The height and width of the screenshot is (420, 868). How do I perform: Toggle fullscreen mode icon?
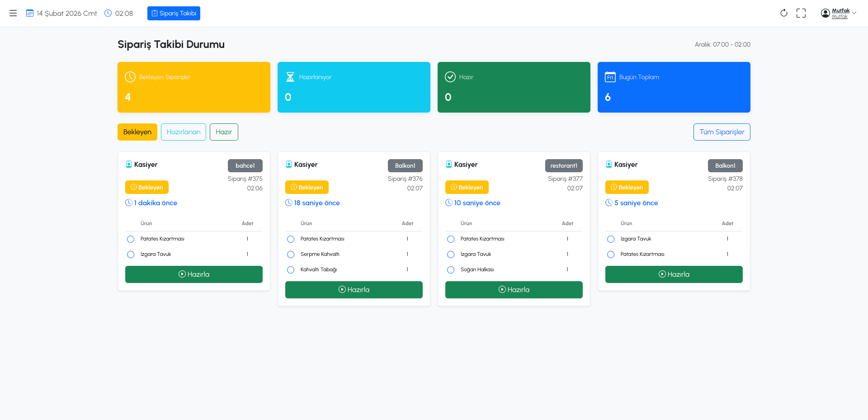(801, 13)
